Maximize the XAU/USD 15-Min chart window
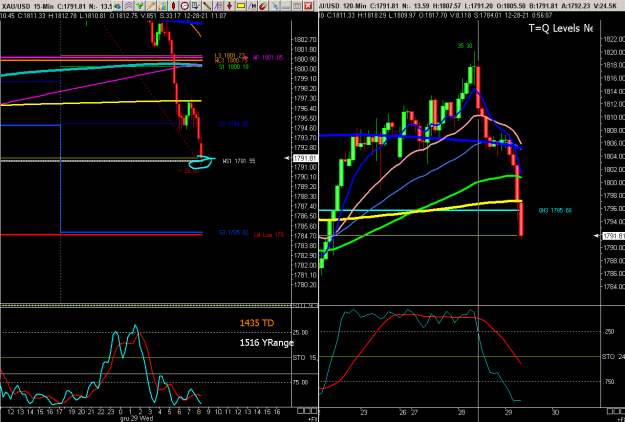Viewport: 625px width, 422px height. point(297,6)
